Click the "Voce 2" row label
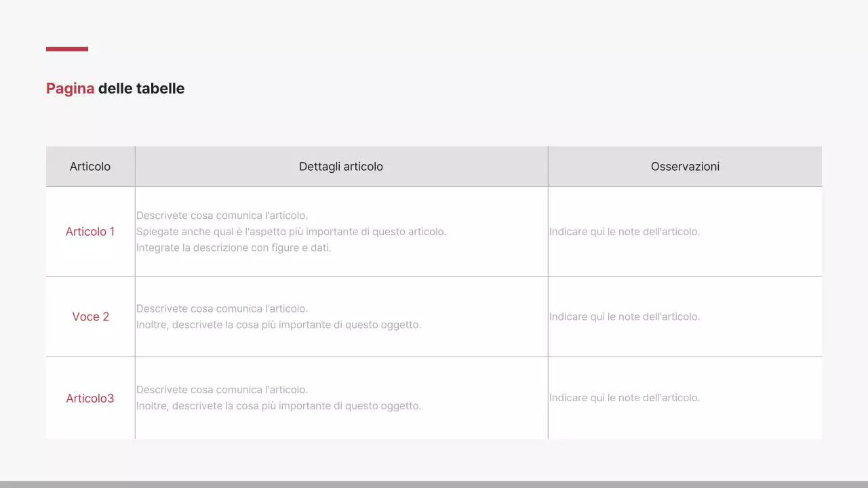This screenshot has height=488, width=868. tap(91, 317)
